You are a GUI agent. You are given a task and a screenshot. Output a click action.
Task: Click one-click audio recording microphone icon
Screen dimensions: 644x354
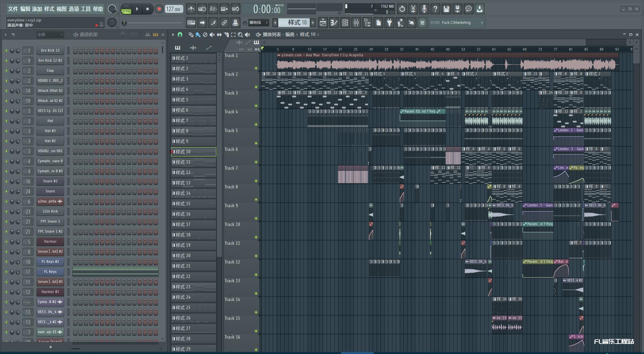424,9
